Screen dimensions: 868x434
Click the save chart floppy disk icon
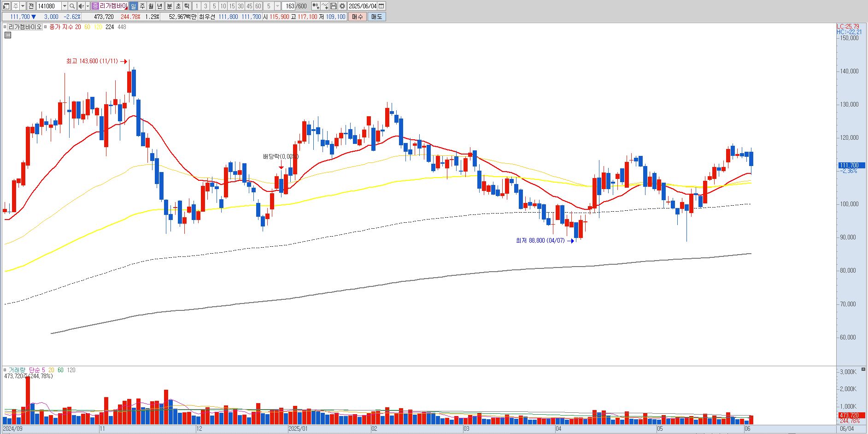click(x=334, y=6)
